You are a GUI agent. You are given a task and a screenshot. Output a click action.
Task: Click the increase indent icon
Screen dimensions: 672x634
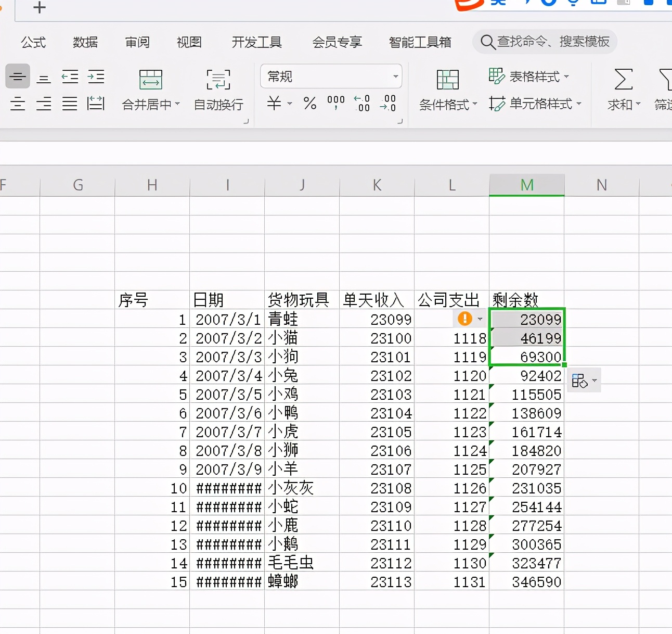pos(96,77)
